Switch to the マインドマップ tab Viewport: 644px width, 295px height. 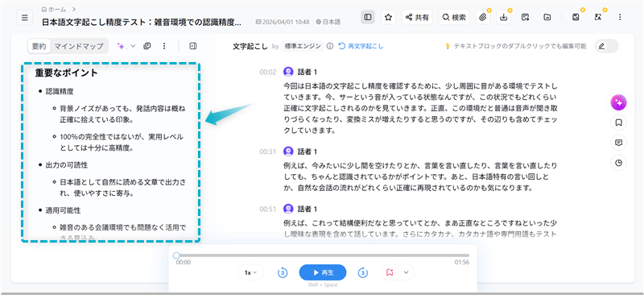[79, 46]
